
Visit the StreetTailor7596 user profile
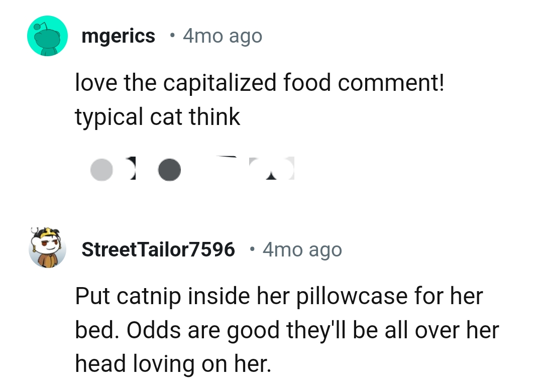tap(158, 249)
